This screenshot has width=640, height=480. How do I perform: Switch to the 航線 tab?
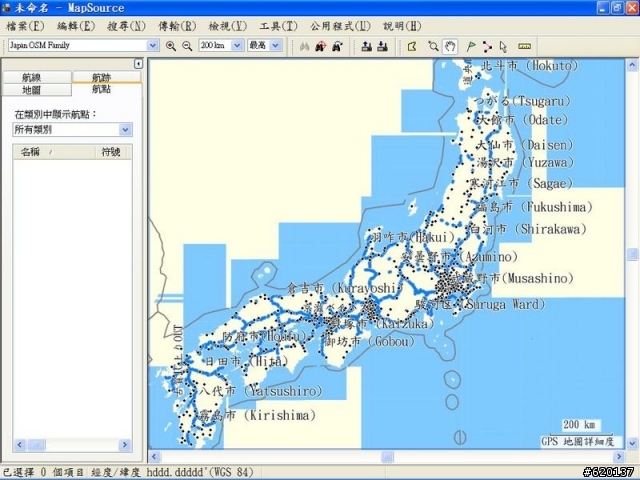(x=30, y=78)
